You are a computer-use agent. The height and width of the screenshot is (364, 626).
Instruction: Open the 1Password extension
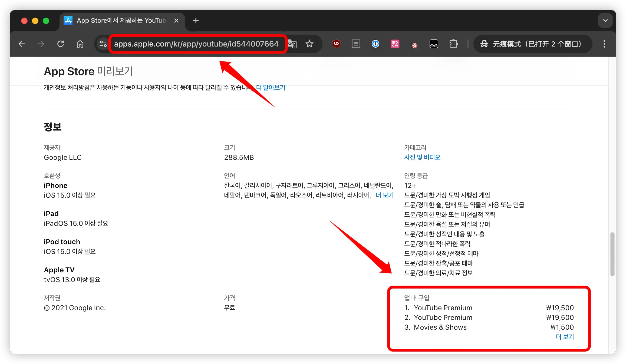click(375, 44)
